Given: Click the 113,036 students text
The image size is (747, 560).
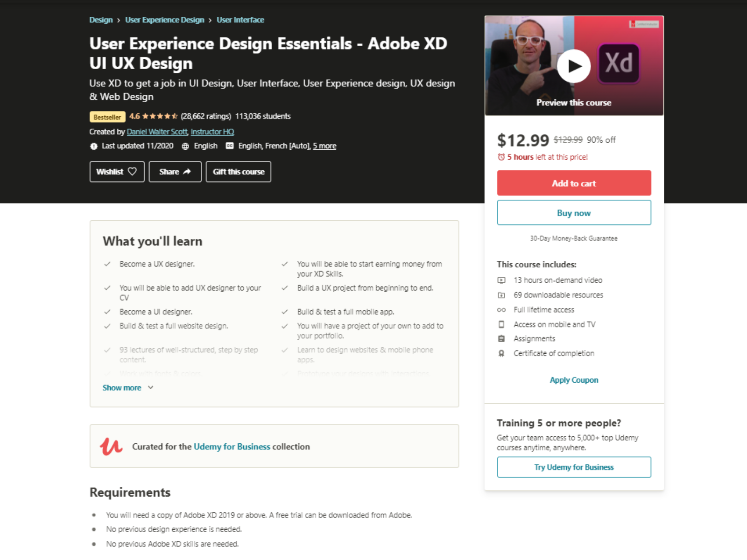Looking at the screenshot, I should [263, 116].
